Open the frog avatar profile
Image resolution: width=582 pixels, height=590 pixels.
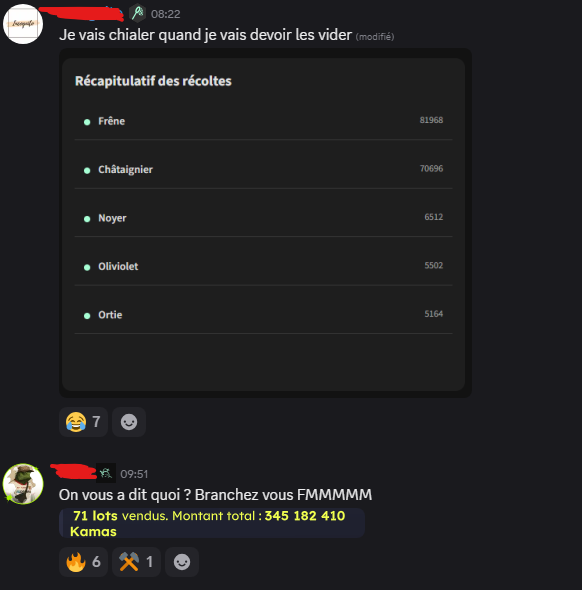[23, 484]
